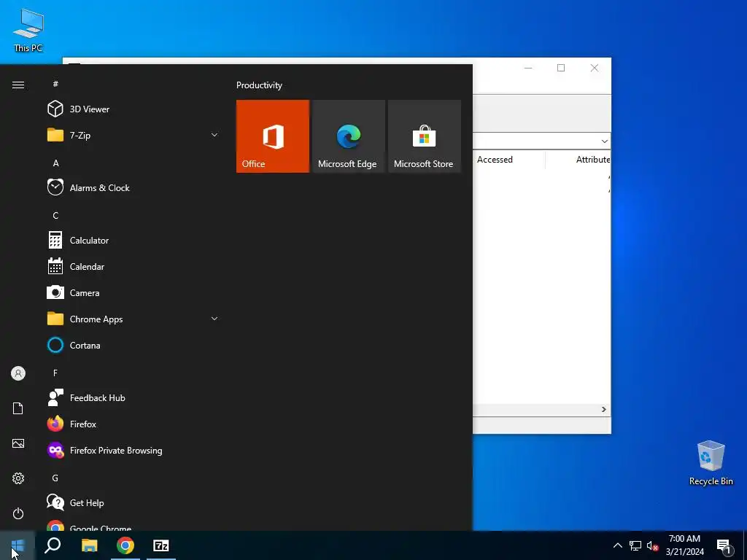Open the Chrome Apps folder entry
Image resolution: width=747 pixels, height=560 pixels.
pos(132,319)
